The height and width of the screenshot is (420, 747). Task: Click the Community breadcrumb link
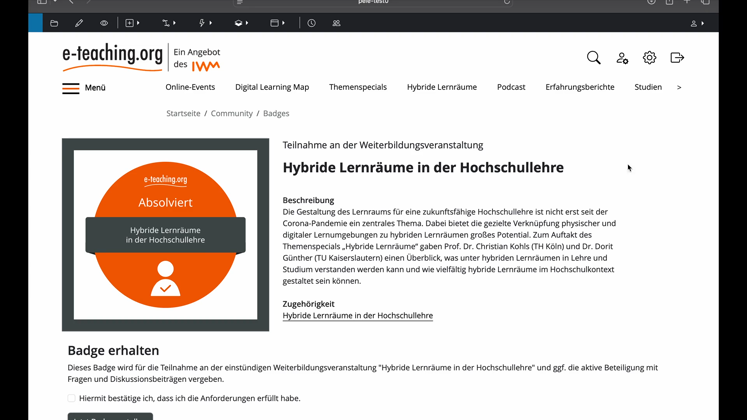pyautogui.click(x=231, y=114)
